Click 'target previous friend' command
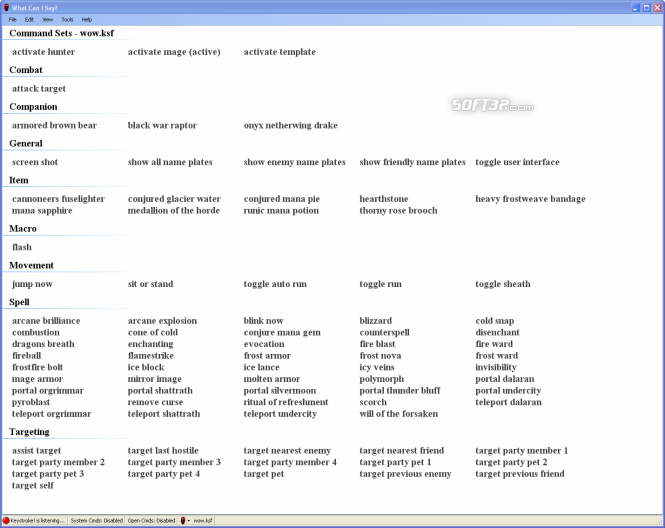 point(520,474)
